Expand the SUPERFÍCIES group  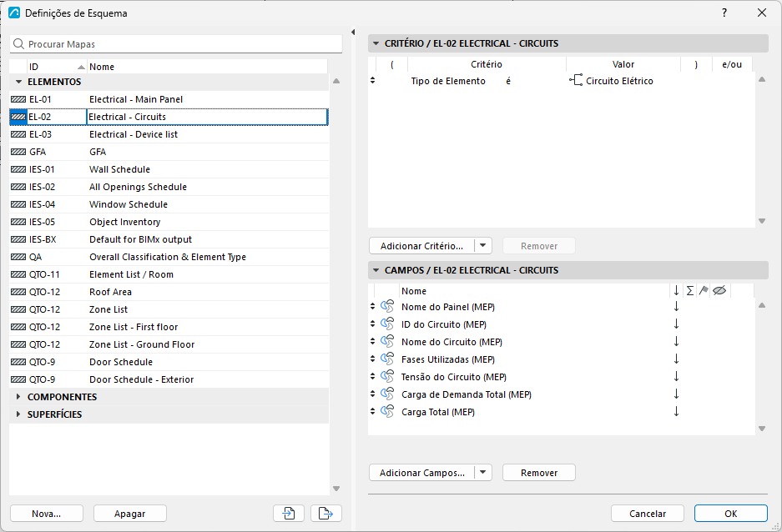(x=18, y=414)
